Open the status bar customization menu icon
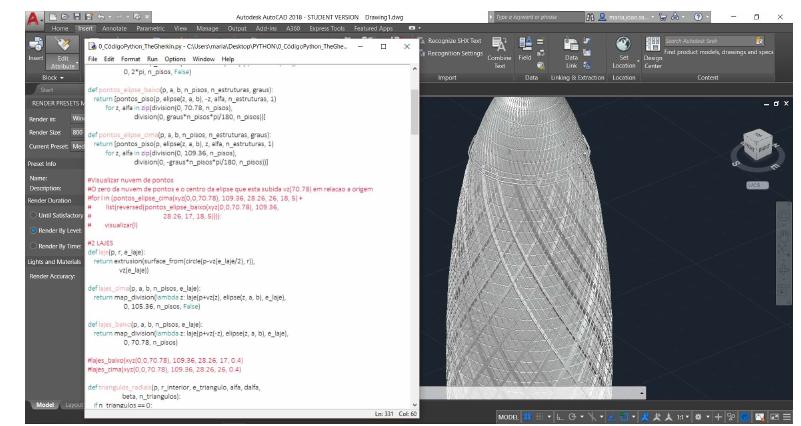The width and height of the screenshot is (801, 426). point(787,417)
